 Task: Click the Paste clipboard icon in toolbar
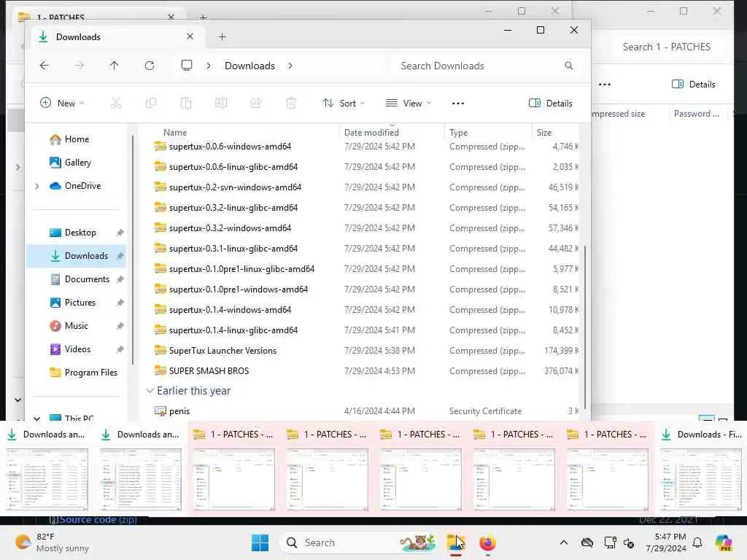pos(186,103)
